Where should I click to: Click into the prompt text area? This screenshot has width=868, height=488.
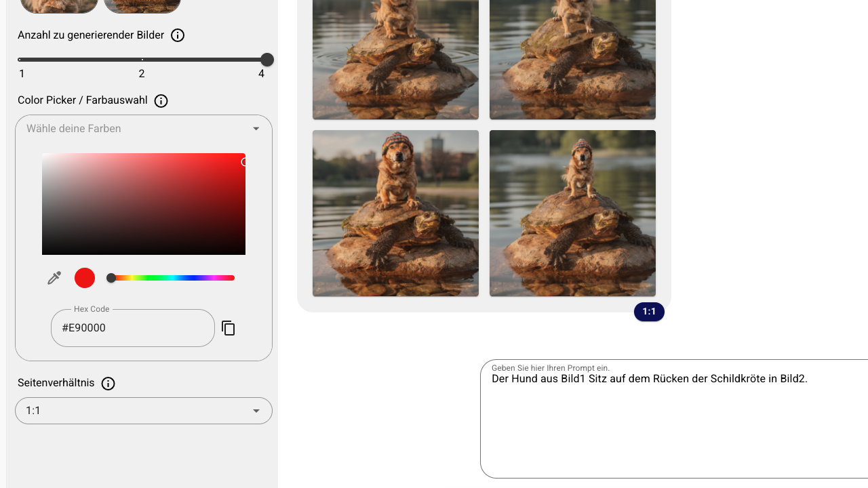click(x=674, y=419)
